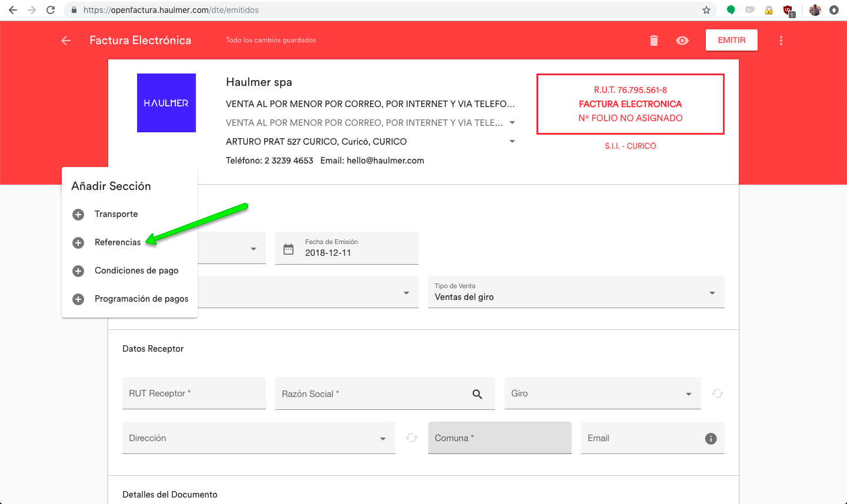Click the back arrow beside Factura Electrónica

pos(66,41)
